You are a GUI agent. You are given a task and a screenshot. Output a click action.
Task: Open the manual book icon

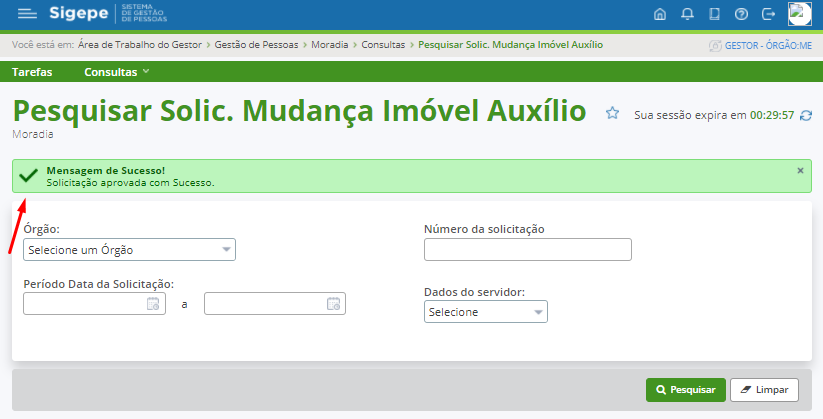point(714,14)
